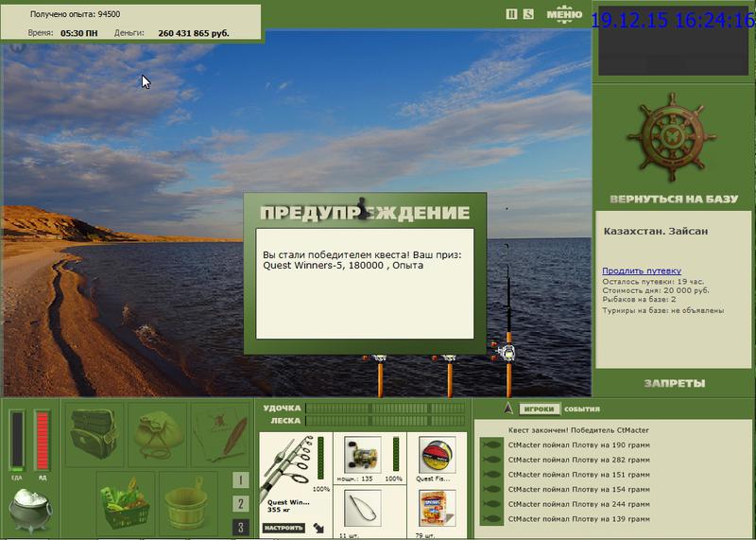This screenshot has height=540, width=756.
Task: Pause the game with the pause icon
Action: (x=511, y=14)
